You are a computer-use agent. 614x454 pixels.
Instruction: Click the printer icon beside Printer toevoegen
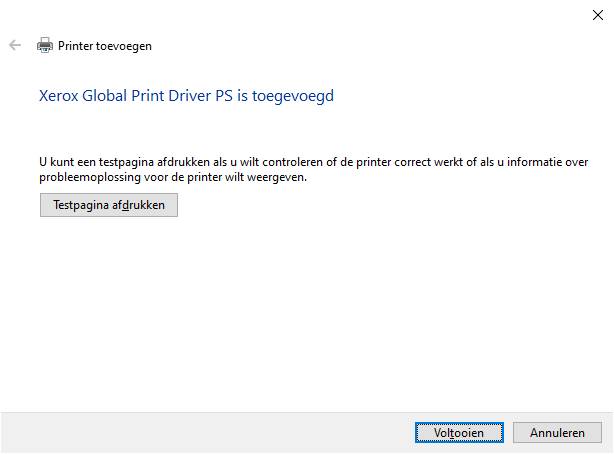point(45,45)
